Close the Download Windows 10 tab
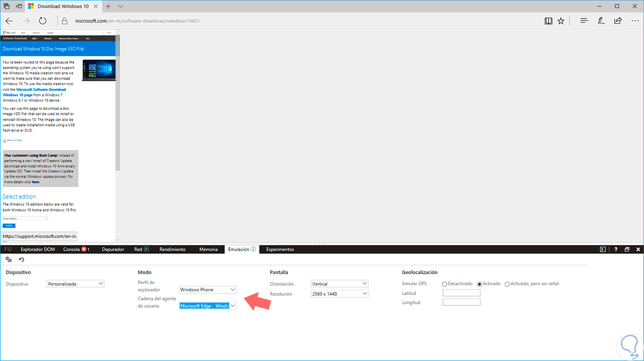The width and height of the screenshot is (644, 361). point(96,6)
